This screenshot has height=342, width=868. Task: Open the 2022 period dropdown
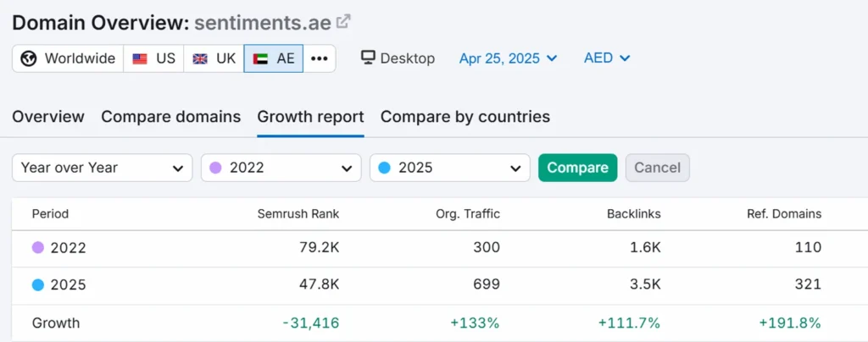click(281, 168)
